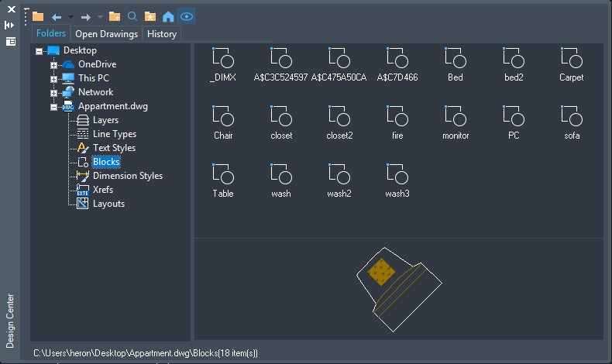Go back using the left arrow icon

coord(57,16)
